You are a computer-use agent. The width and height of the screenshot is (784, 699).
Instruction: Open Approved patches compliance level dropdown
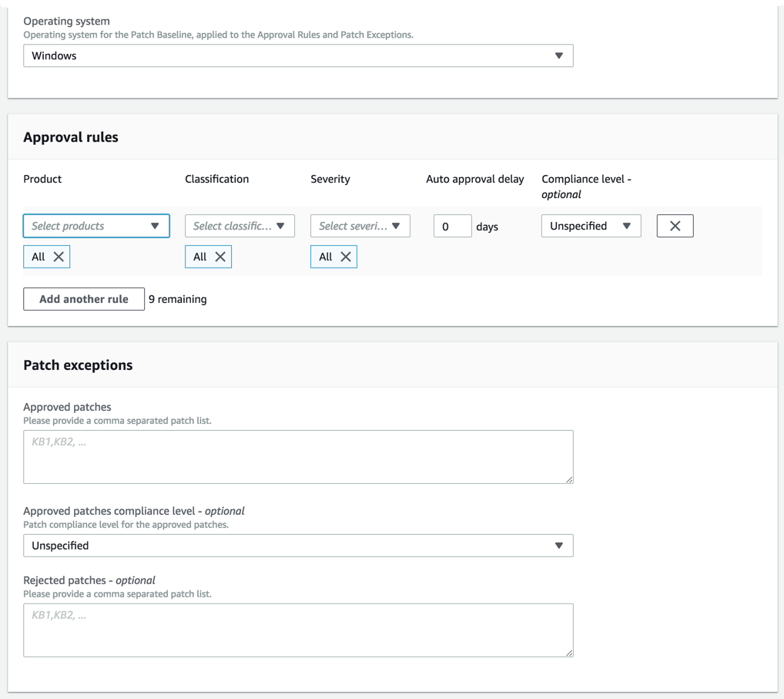[x=298, y=546]
